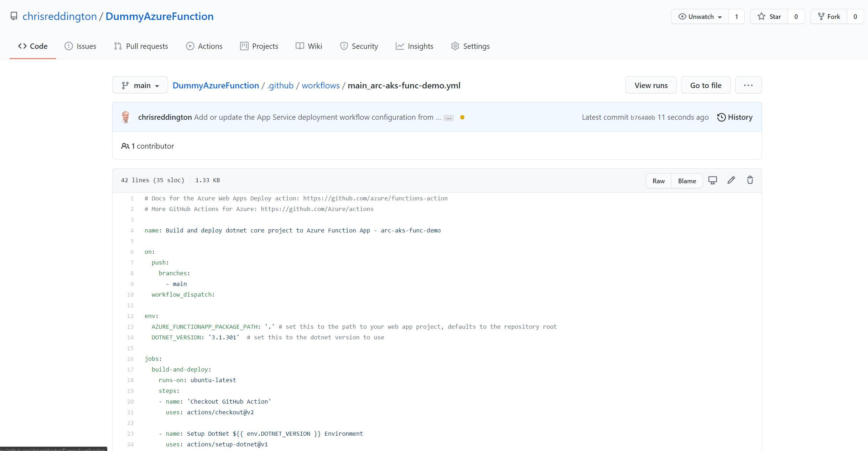Image resolution: width=868 pixels, height=451 pixels.
Task: Click the Go to file button
Action: click(x=706, y=85)
